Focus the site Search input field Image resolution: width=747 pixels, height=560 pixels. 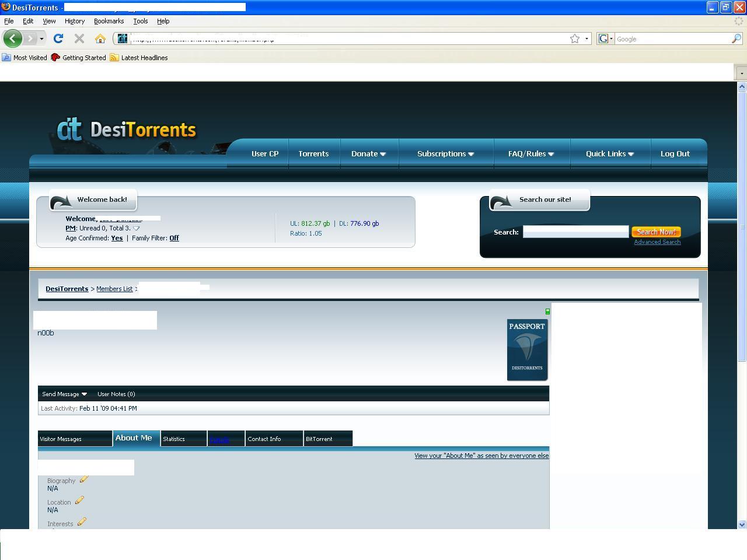click(575, 232)
